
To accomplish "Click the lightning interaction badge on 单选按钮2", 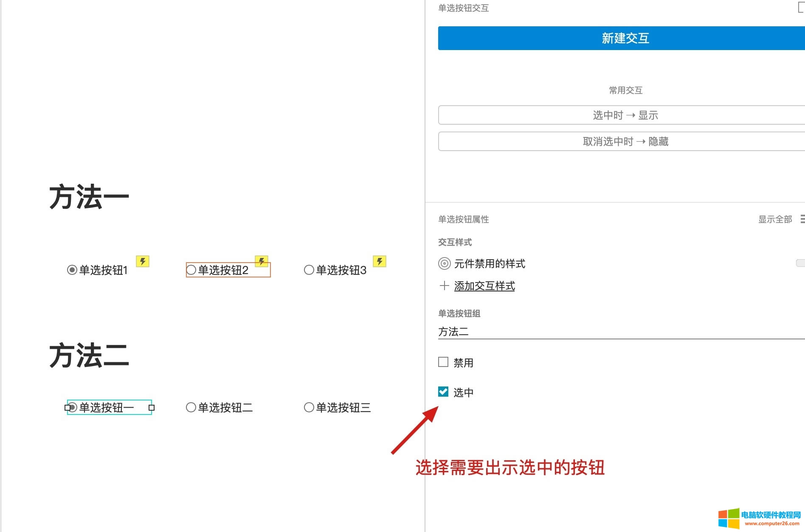I will [262, 261].
